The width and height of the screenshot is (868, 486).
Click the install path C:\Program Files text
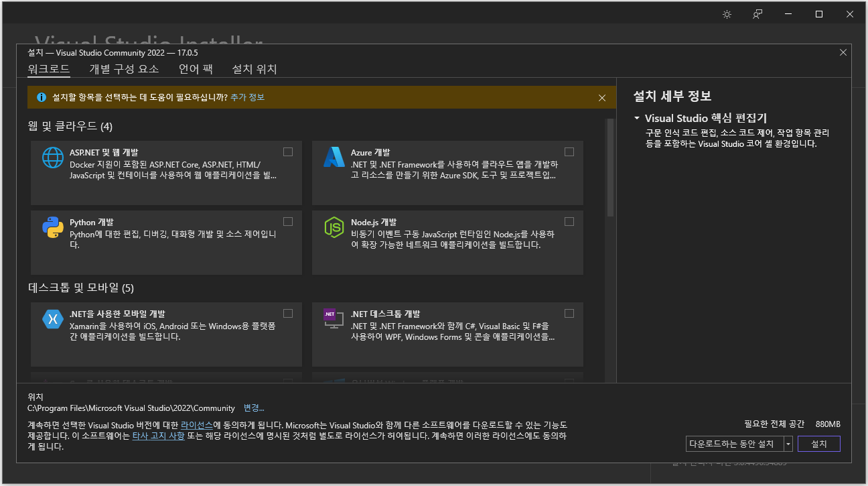pyautogui.click(x=131, y=408)
